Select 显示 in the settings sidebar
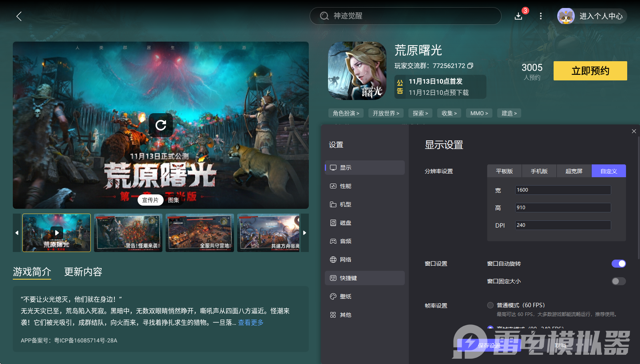The height and width of the screenshot is (364, 640). (x=365, y=168)
